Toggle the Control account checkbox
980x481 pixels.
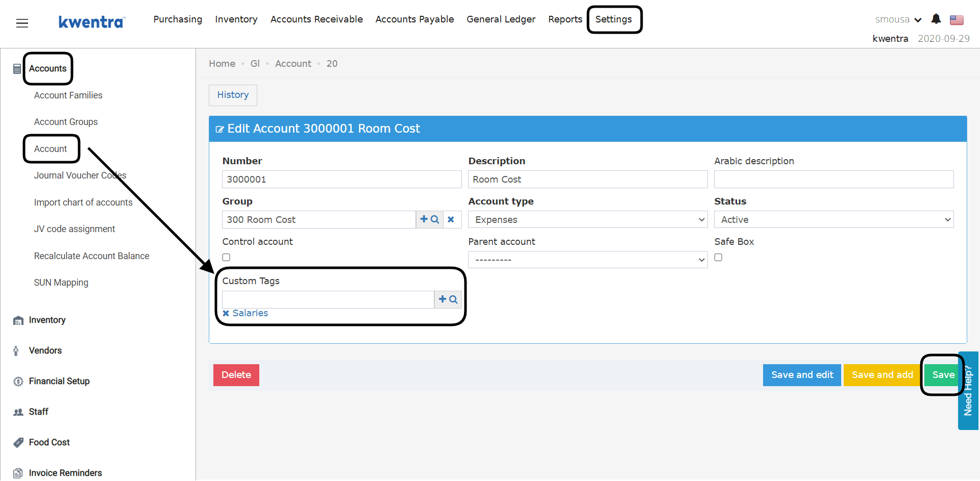226,258
